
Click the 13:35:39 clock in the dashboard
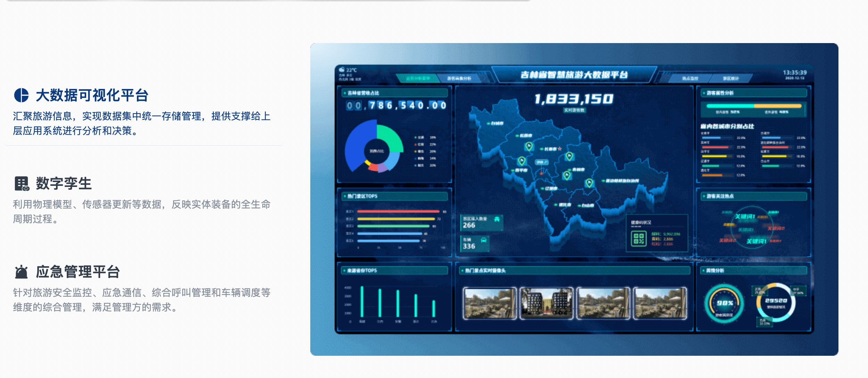pyautogui.click(x=795, y=72)
